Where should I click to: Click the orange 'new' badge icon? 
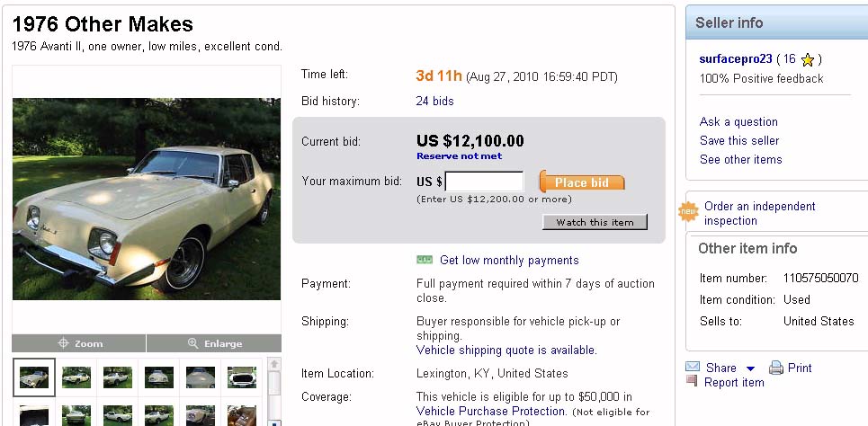click(688, 212)
